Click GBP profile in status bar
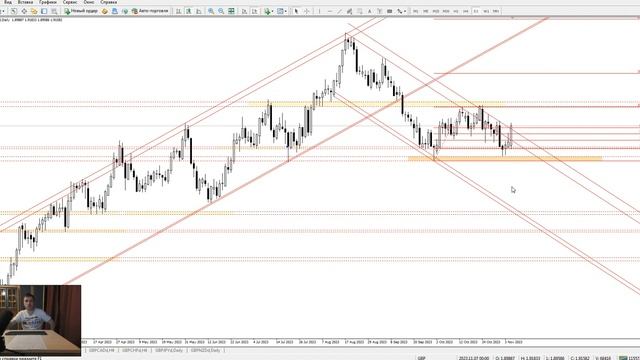The height and width of the screenshot is (360, 640). (422, 358)
